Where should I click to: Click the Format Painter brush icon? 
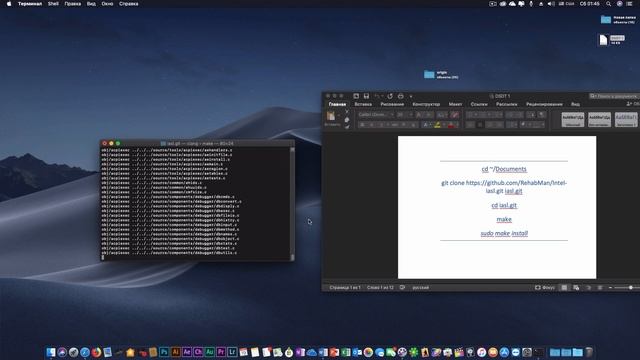point(347,127)
